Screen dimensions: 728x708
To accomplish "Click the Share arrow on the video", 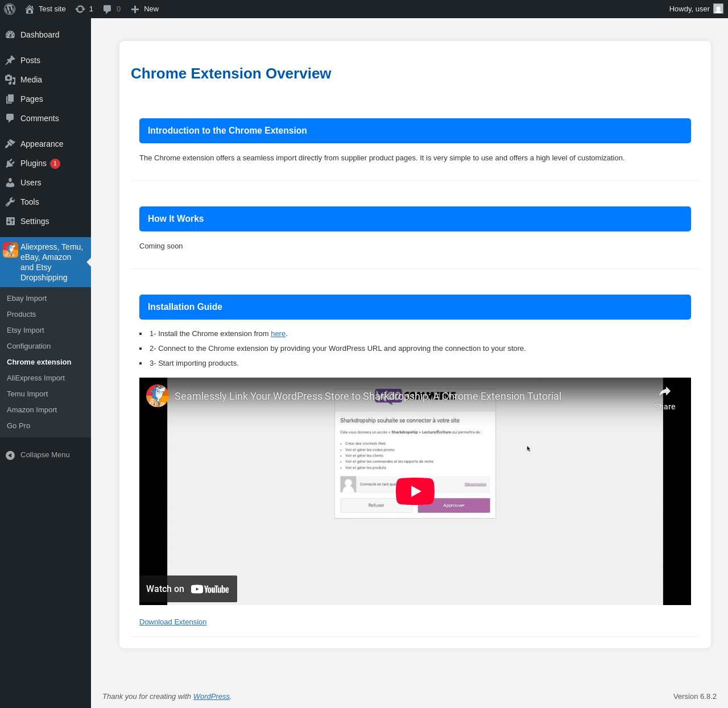I will click(x=665, y=391).
